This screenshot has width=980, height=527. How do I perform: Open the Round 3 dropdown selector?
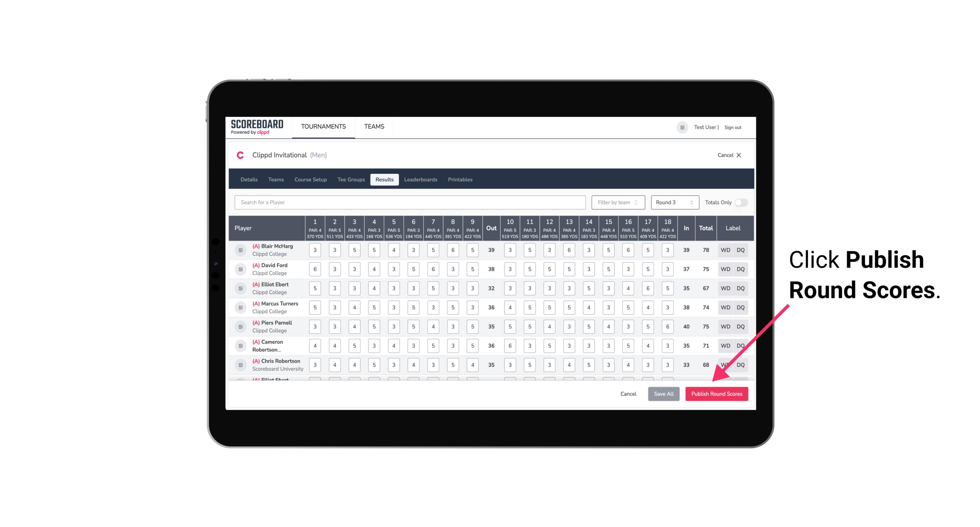(674, 202)
